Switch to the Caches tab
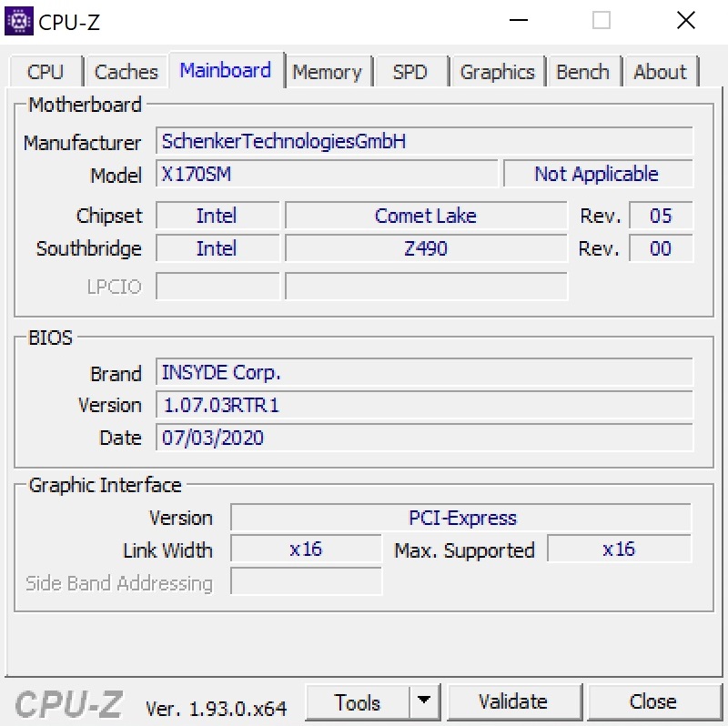This screenshot has width=728, height=726. pyautogui.click(x=126, y=72)
